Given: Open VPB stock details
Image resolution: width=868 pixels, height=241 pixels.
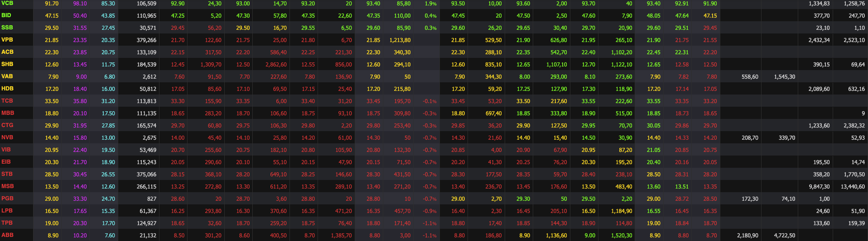Looking at the screenshot, I should [7, 40].
